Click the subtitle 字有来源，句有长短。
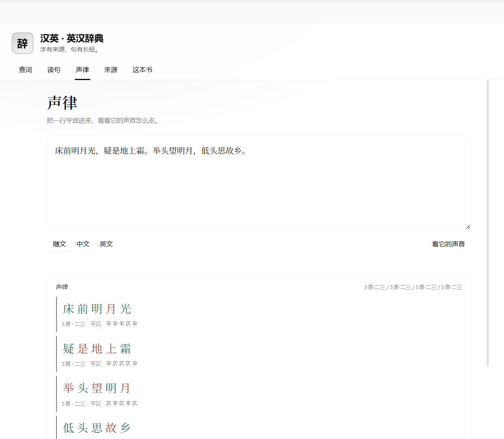This screenshot has width=504, height=439. [70, 50]
